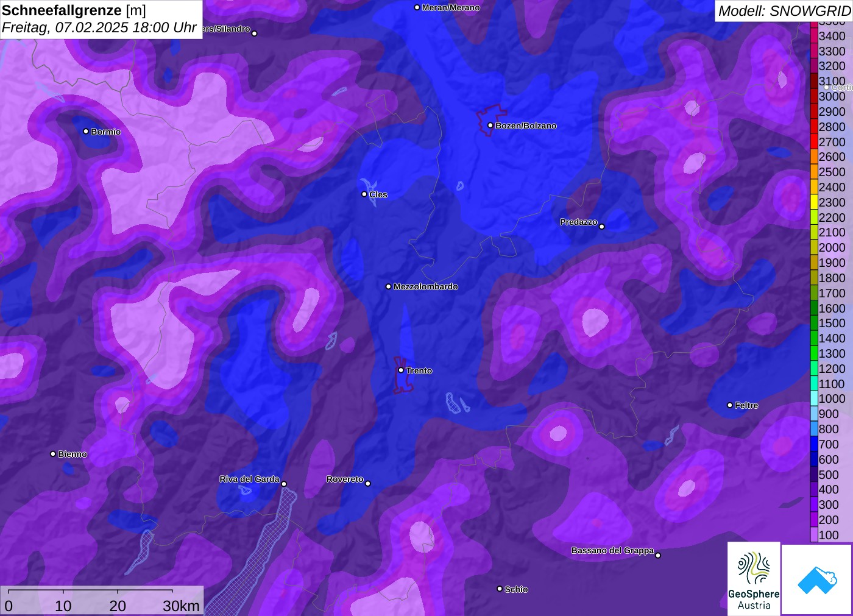The image size is (853, 616).
Task: Click the Bassano del Grappa marker
Action: pos(658,555)
